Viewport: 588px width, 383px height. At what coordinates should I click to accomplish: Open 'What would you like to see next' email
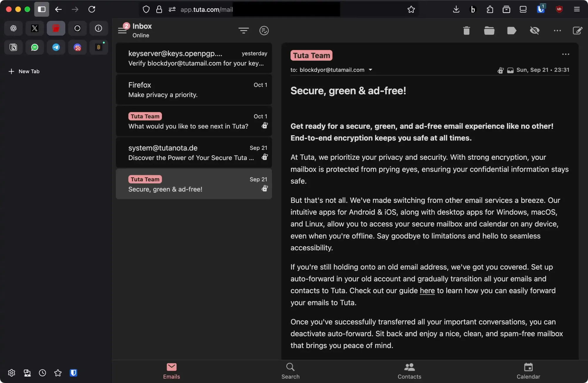[x=194, y=121]
